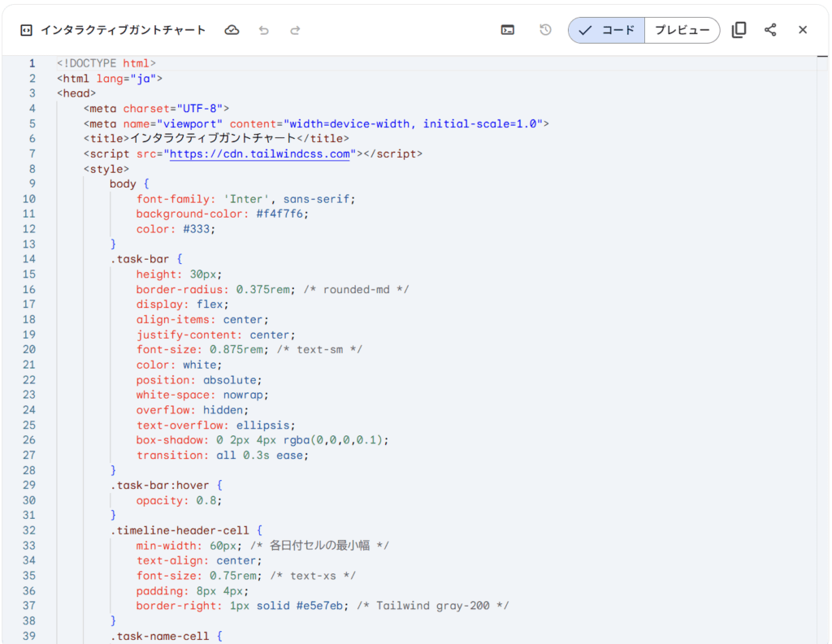Viewport: 832px width, 644px height.
Task: Click the title インタラクティブガントチャート in the header
Action: click(123, 30)
